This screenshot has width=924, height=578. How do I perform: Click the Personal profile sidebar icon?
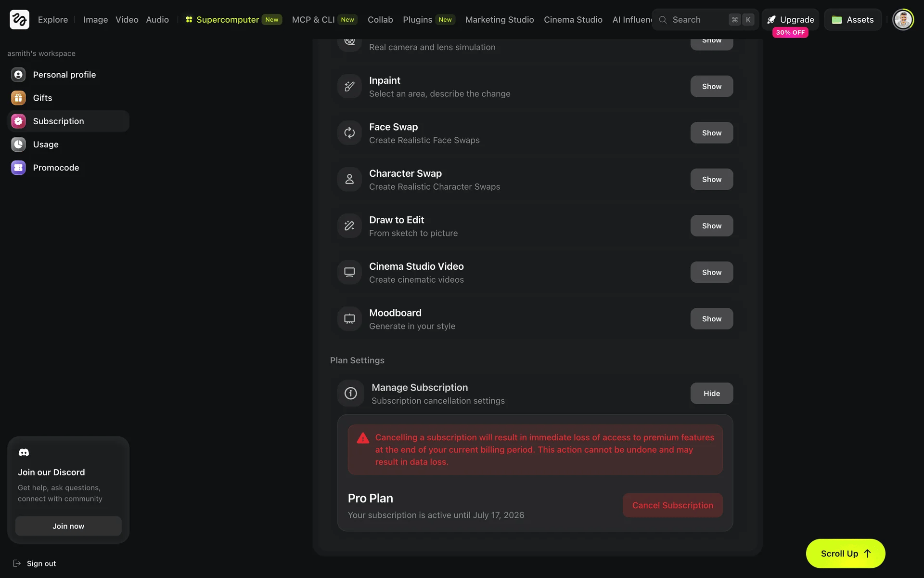click(18, 75)
